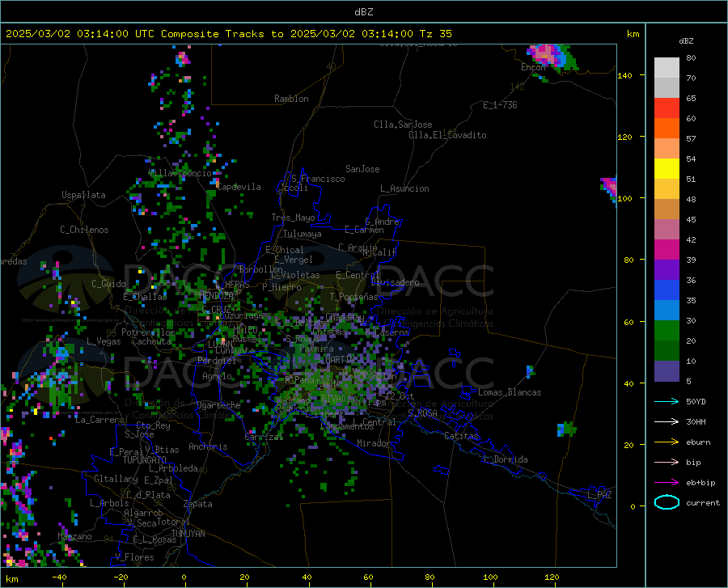Pick the 20 dBZ green color swatch
Image resolution: width=728 pixels, height=588 pixels.
point(667,331)
